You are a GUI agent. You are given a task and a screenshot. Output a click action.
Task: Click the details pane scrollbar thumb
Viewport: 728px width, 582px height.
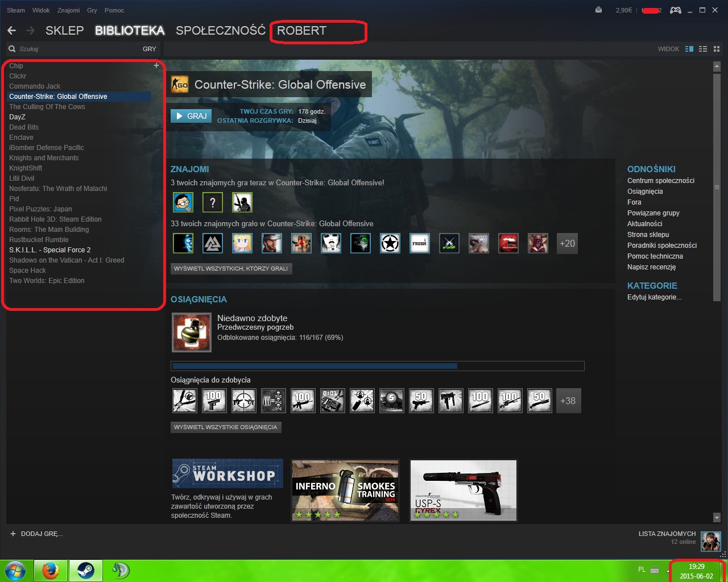point(717,186)
